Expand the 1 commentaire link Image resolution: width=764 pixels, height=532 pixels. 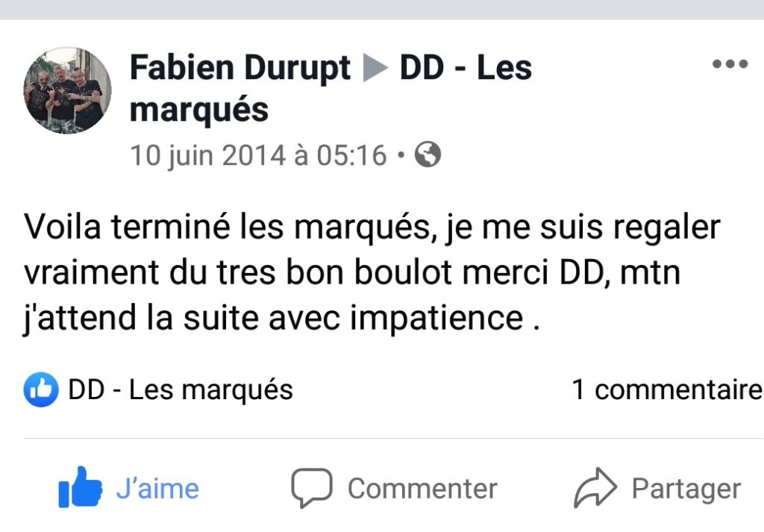(x=667, y=389)
